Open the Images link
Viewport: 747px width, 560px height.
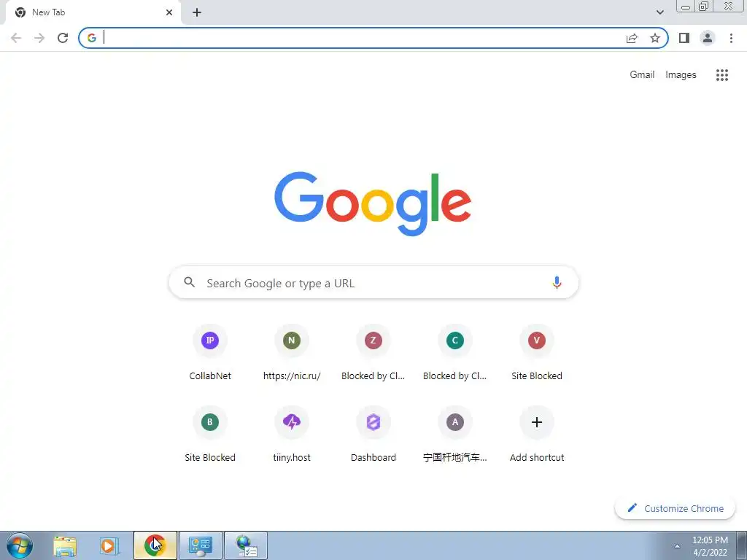681,75
